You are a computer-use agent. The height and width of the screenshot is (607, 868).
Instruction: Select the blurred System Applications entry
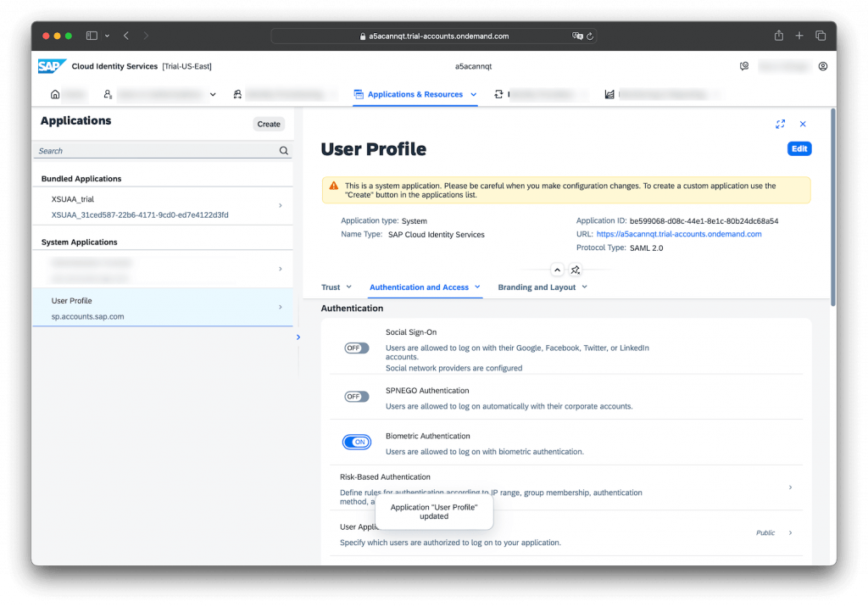pos(163,269)
